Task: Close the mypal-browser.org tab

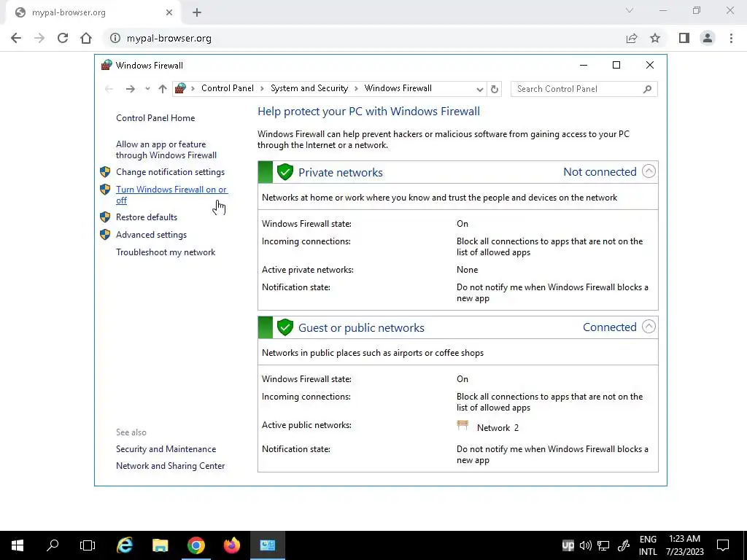Action: pos(169,12)
